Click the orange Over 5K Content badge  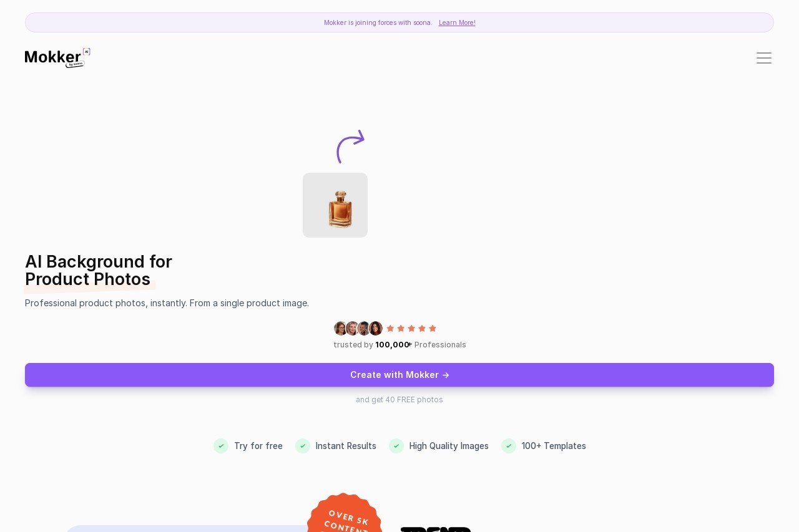tap(345, 513)
